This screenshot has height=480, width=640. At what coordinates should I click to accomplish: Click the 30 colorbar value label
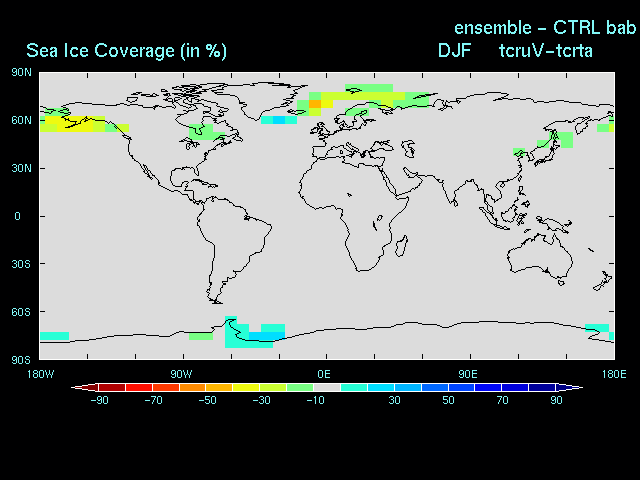coord(394,400)
